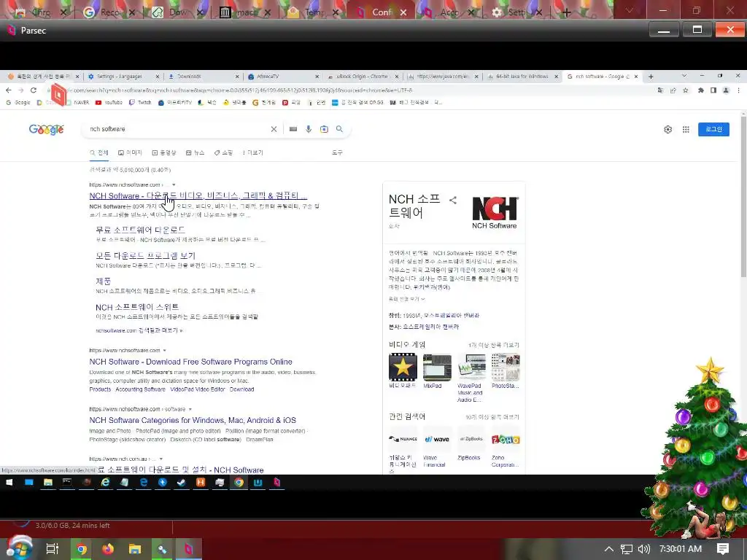Expand dropdown beside first nchsoftware.com URL

(x=174, y=184)
